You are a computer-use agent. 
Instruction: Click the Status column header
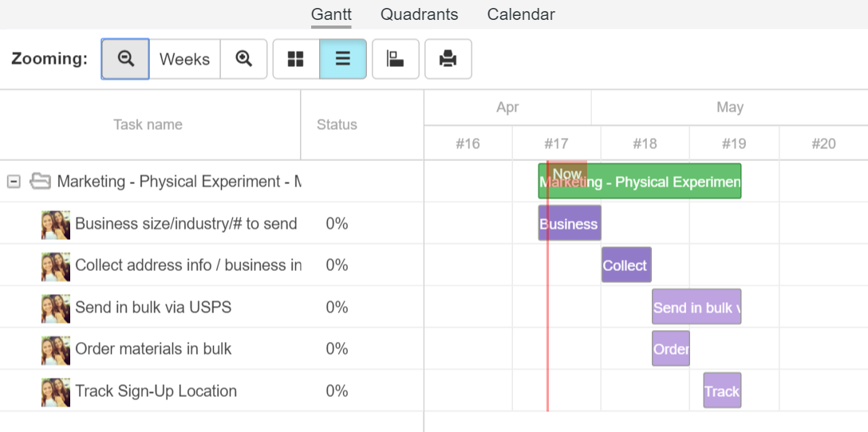pos(337,124)
